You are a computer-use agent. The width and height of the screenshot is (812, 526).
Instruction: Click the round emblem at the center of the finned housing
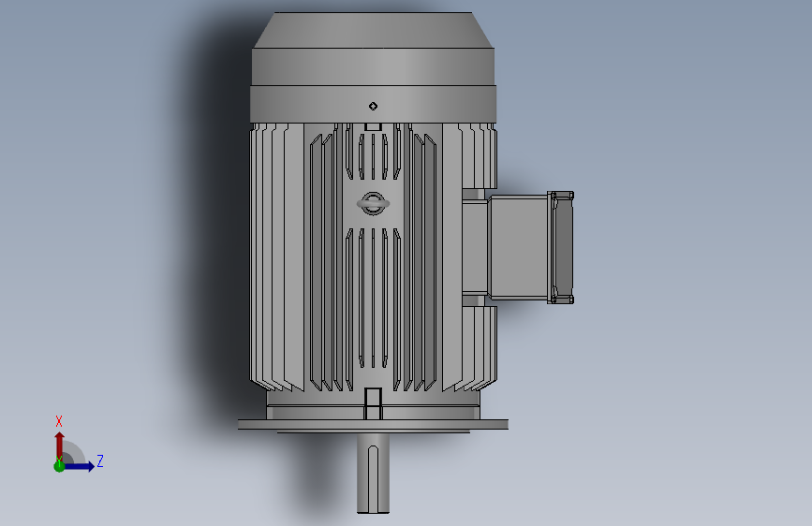tap(373, 203)
